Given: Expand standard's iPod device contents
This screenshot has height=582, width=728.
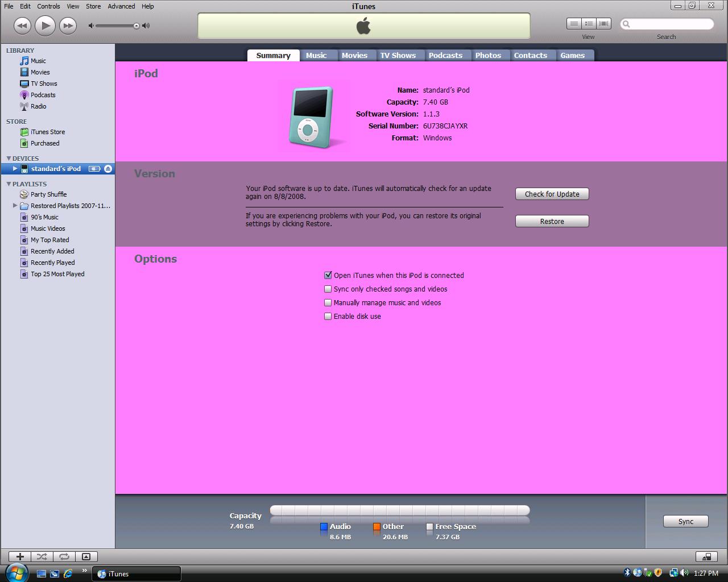Looking at the screenshot, I should (15, 169).
